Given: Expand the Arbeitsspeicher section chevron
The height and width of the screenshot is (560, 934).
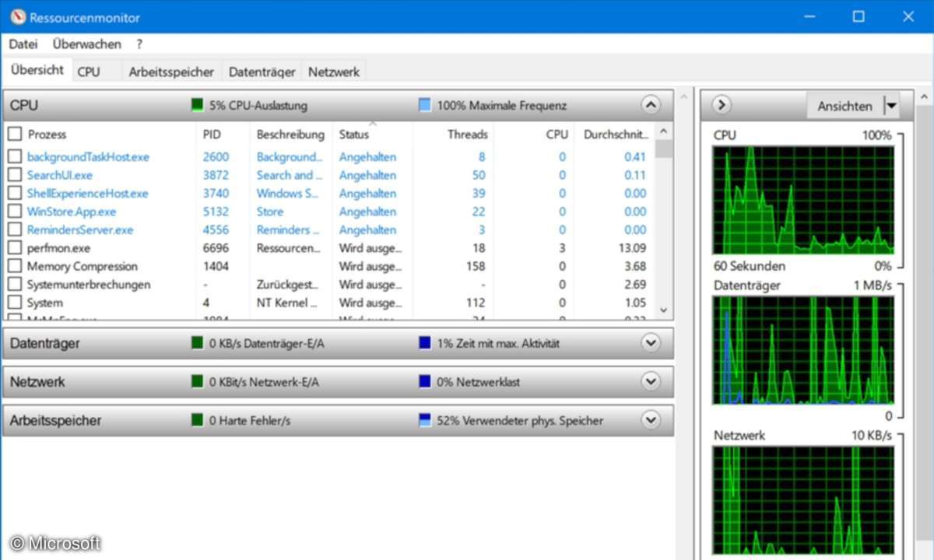Looking at the screenshot, I should (x=651, y=420).
